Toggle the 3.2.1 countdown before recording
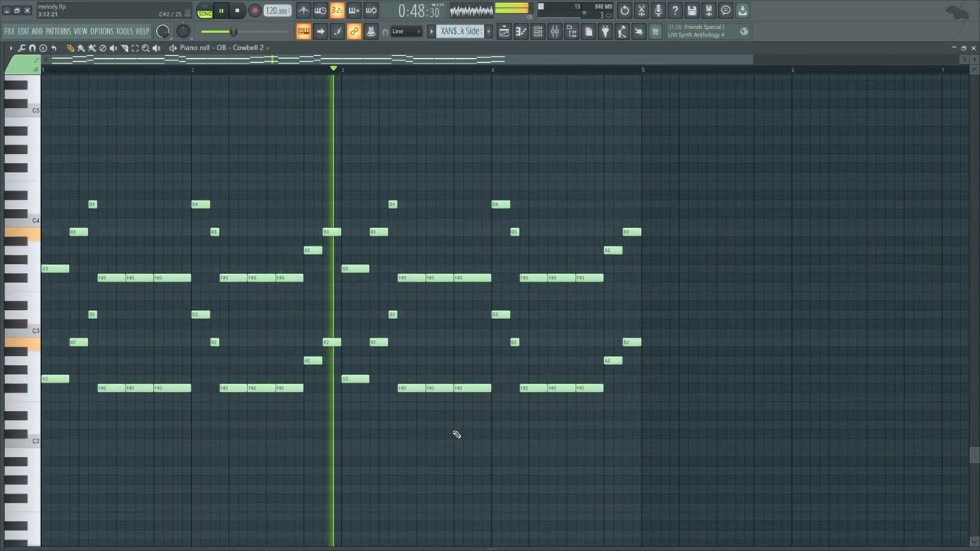This screenshot has height=551, width=980. click(x=337, y=11)
